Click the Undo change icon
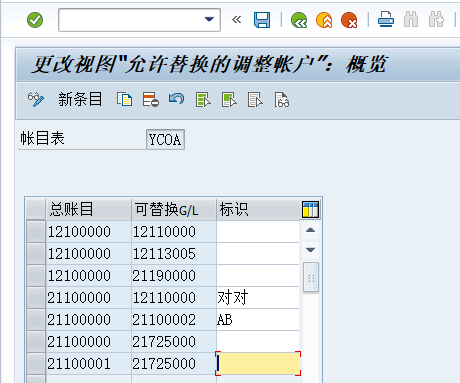This screenshot has height=383, width=460. click(x=176, y=99)
